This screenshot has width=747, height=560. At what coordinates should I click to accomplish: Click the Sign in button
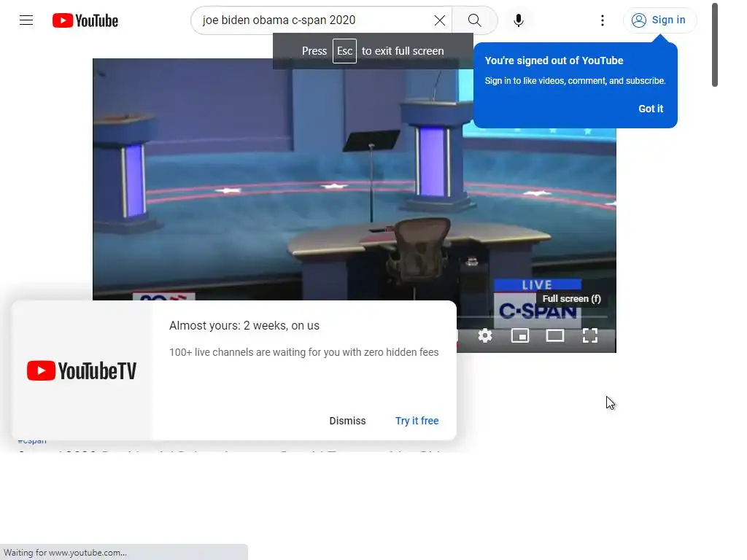(x=659, y=20)
